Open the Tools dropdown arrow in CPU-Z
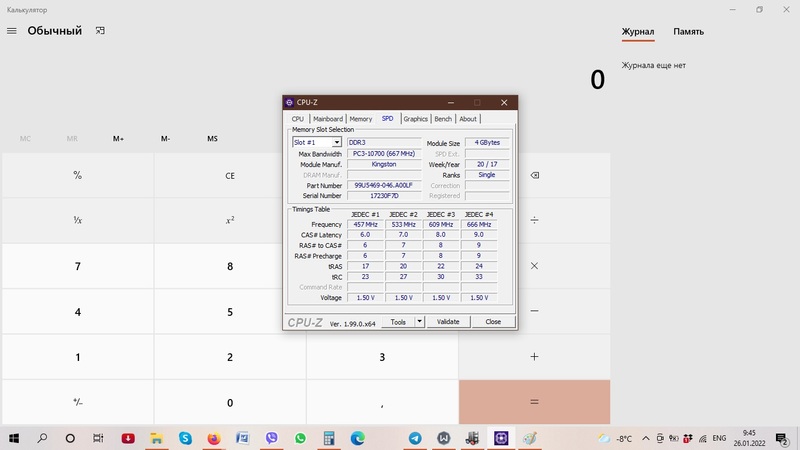800x450 pixels. [x=420, y=322]
